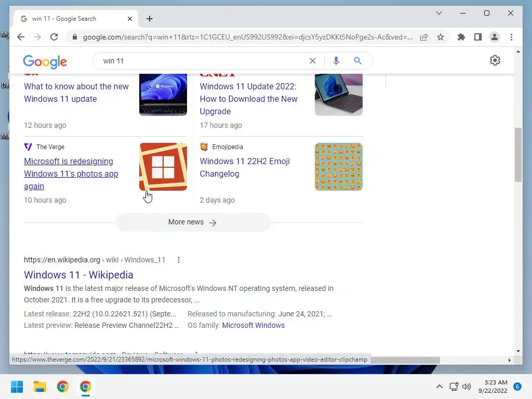Click the Emojipedia emoji grid thumbnail

(339, 167)
